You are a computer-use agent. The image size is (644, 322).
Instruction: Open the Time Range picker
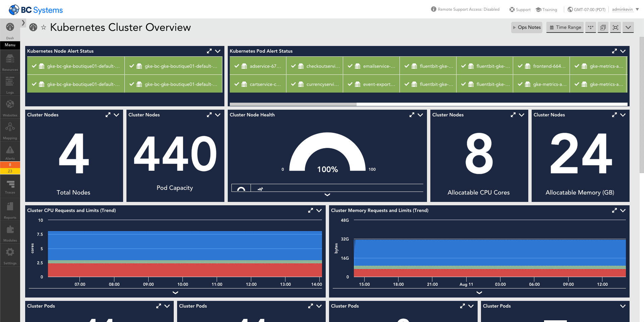pyautogui.click(x=565, y=27)
